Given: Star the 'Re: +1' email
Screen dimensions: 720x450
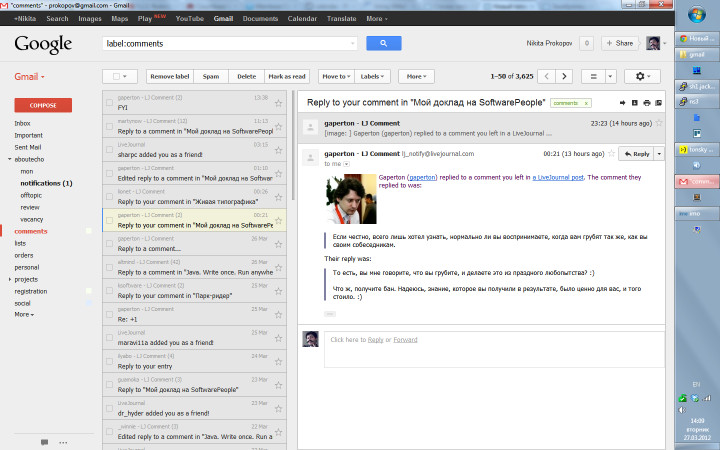Looking at the screenshot, I should (x=278, y=315).
